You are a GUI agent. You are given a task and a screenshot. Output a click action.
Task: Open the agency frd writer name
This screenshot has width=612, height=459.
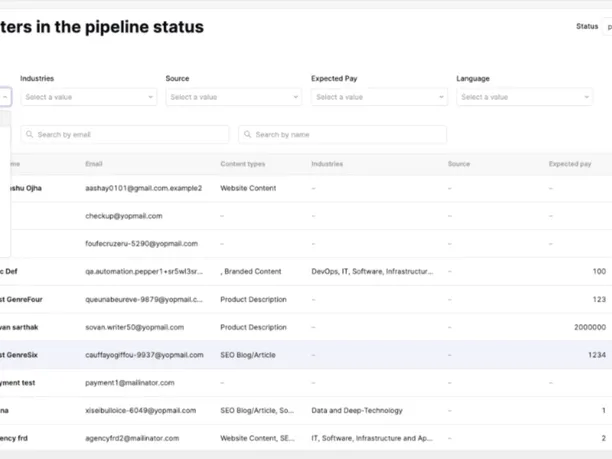(x=14, y=438)
